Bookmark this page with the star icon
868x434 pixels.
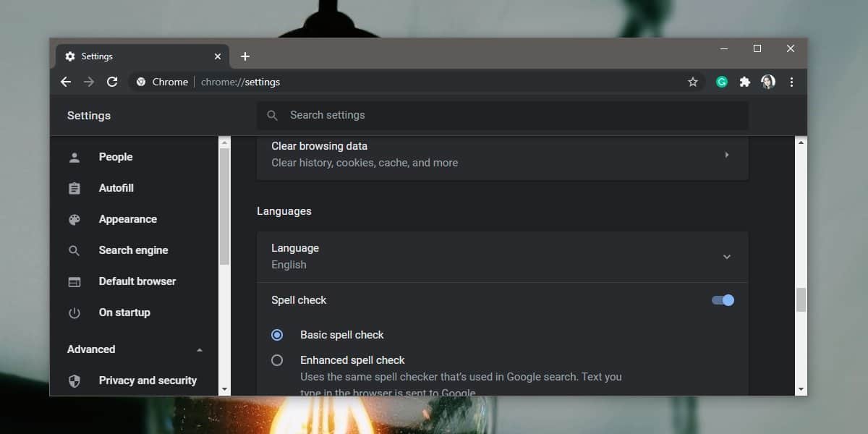tap(692, 82)
